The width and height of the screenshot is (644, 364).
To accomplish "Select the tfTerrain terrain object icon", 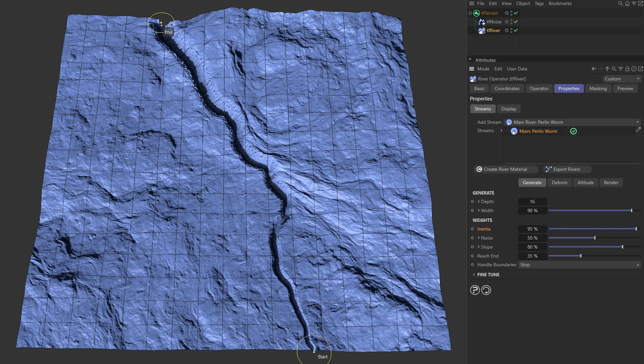I will pos(476,13).
